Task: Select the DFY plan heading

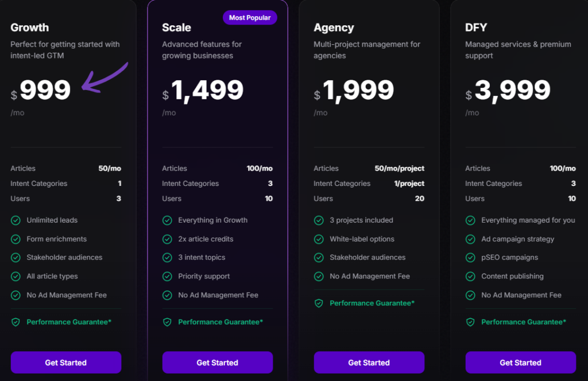Action: click(476, 27)
